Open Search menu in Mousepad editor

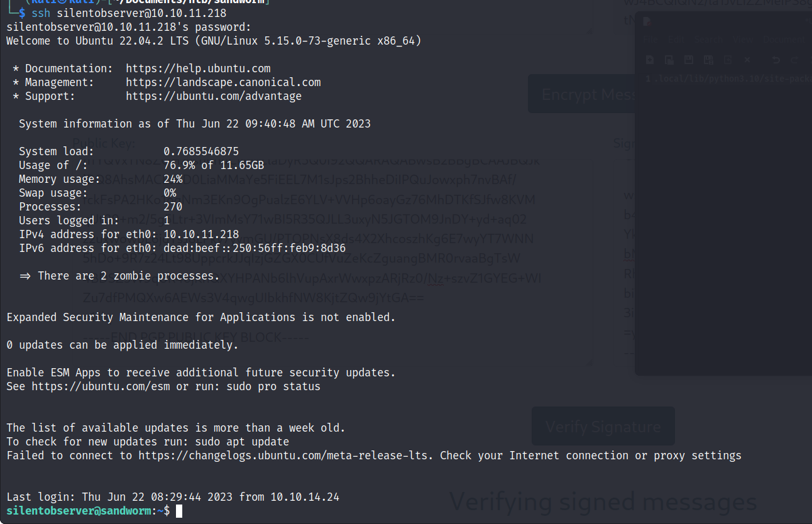(708, 39)
